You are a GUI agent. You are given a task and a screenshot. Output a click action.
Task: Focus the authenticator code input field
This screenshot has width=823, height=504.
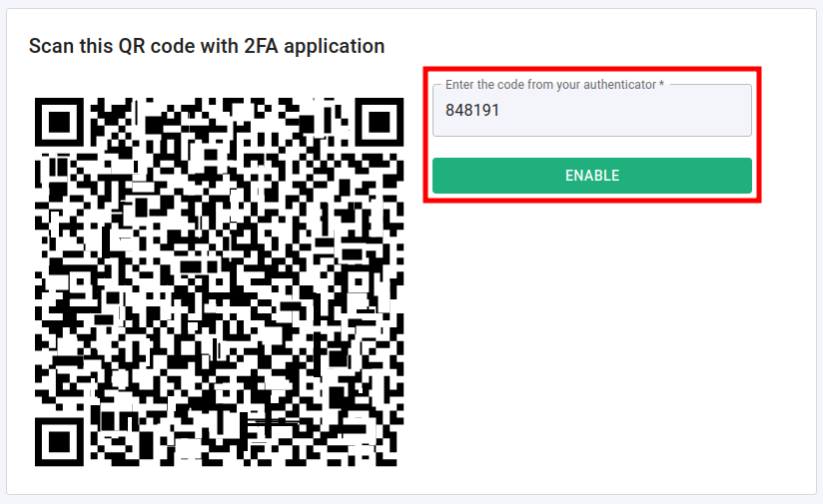click(591, 111)
